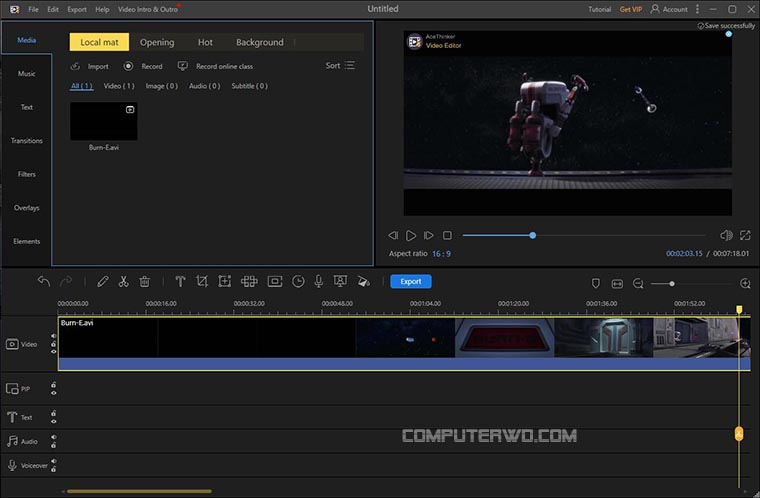
Task: Click the preview volume speaker icon
Action: coord(726,235)
